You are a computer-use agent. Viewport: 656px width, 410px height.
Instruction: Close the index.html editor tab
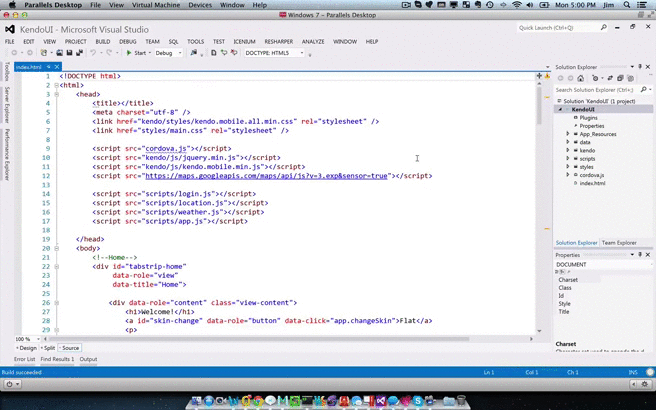57,67
